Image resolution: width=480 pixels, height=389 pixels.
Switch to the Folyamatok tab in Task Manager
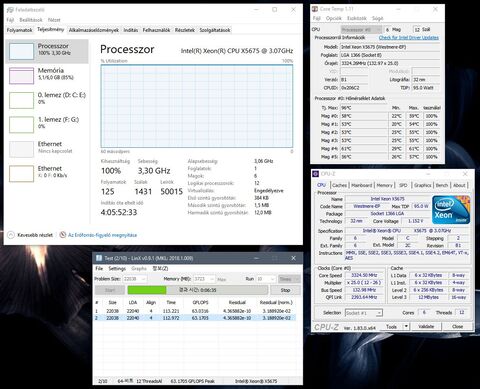(20, 30)
